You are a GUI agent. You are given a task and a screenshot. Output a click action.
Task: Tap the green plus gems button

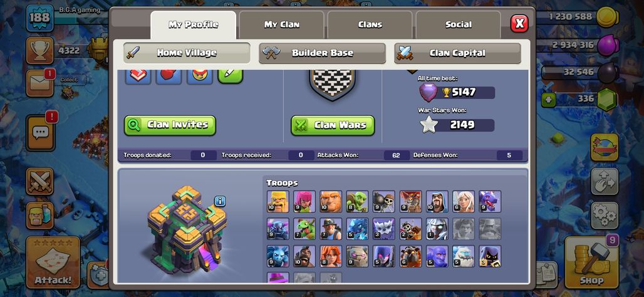(548, 100)
